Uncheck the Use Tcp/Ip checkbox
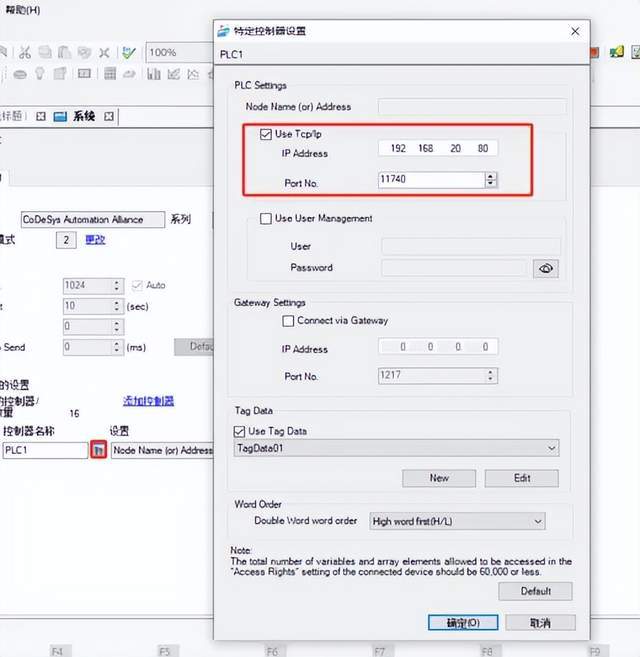 [266, 134]
